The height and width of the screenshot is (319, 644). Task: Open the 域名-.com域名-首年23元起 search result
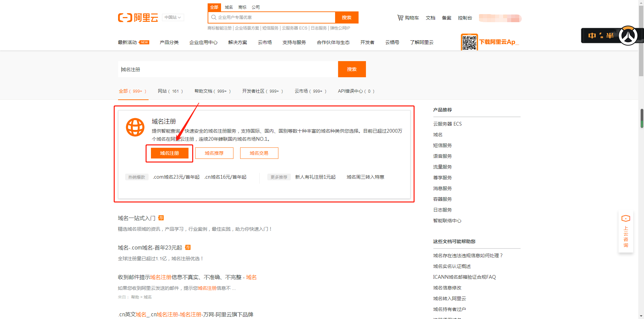tap(150, 248)
